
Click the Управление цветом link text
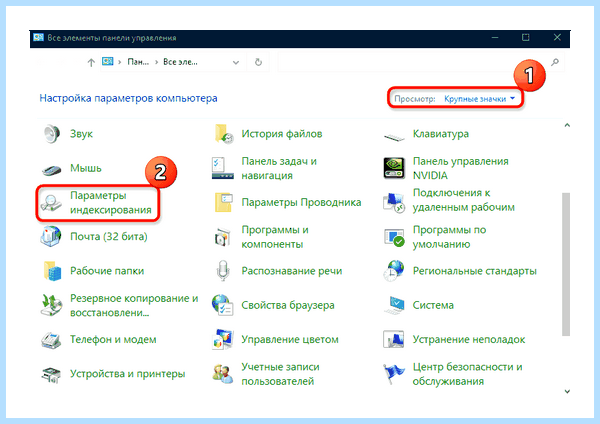point(290,339)
